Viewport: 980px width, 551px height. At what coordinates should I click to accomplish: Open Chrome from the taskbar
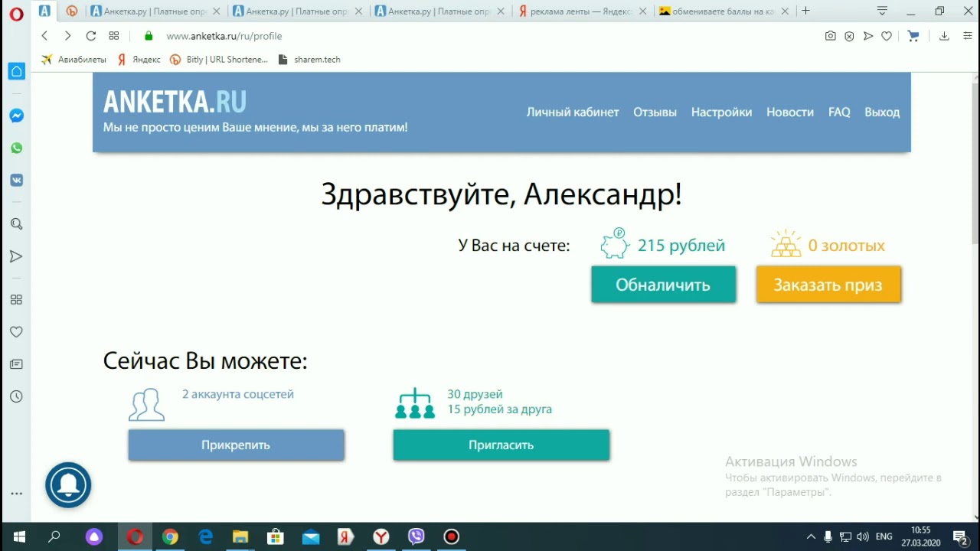[170, 536]
